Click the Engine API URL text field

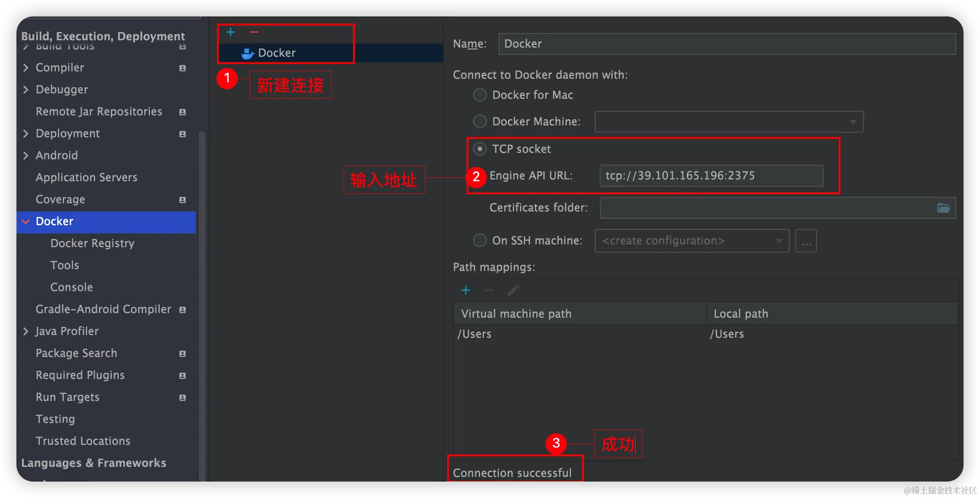[711, 176]
